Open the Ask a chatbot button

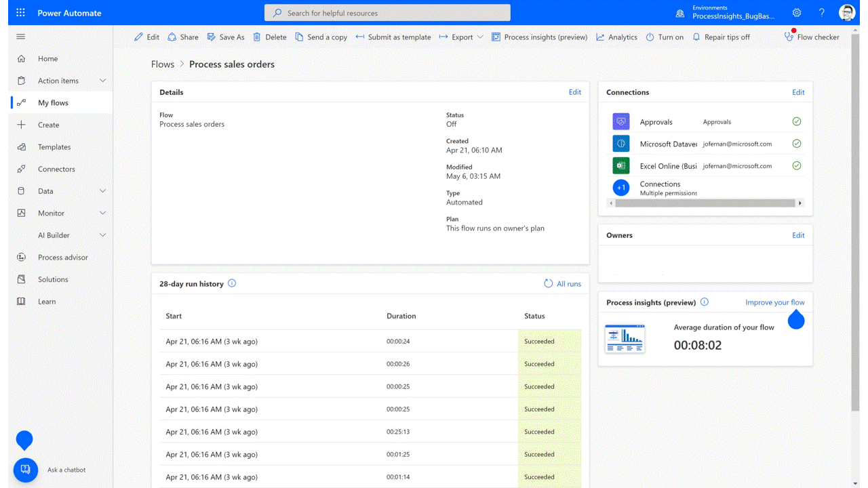pyautogui.click(x=26, y=470)
